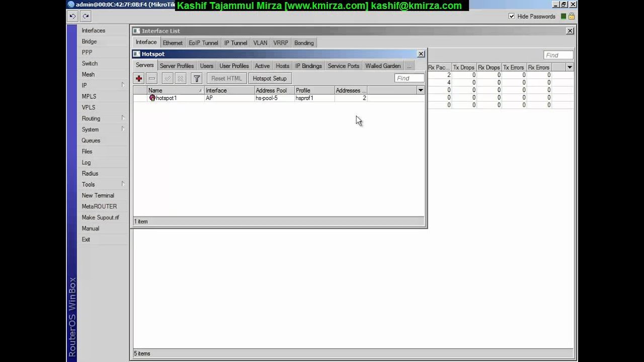The width and height of the screenshot is (644, 362).
Task: Click the Find field in Hotspot window
Action: point(409,78)
